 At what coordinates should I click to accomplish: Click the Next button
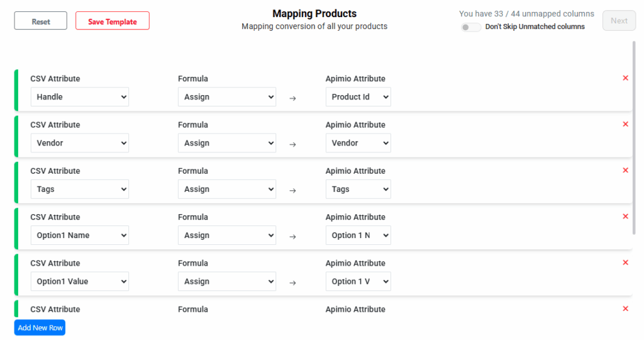point(619,21)
